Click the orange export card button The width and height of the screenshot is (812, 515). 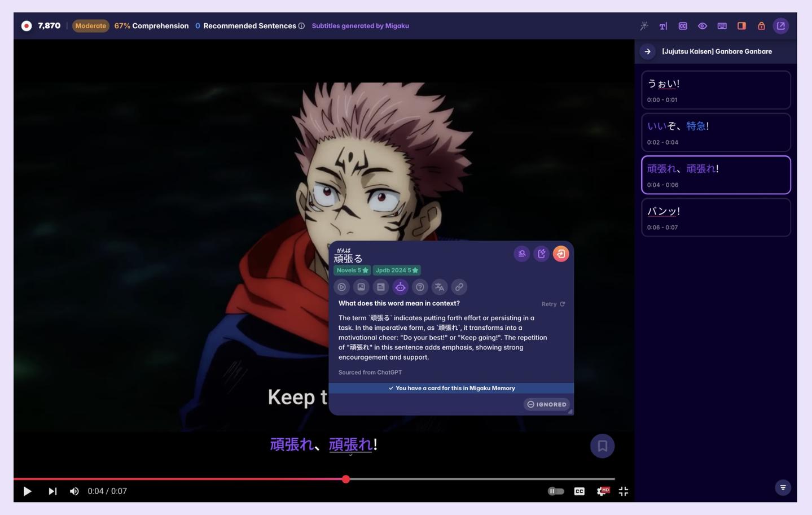tap(561, 254)
